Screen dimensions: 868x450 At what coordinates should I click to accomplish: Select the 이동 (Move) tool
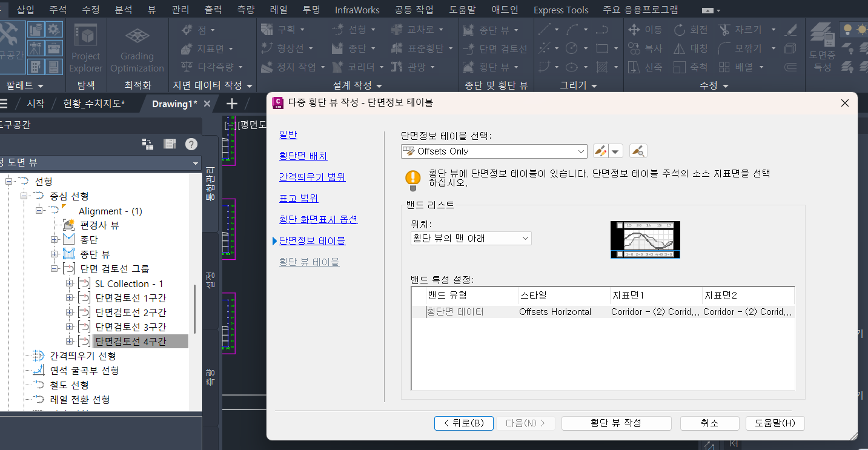point(646,30)
